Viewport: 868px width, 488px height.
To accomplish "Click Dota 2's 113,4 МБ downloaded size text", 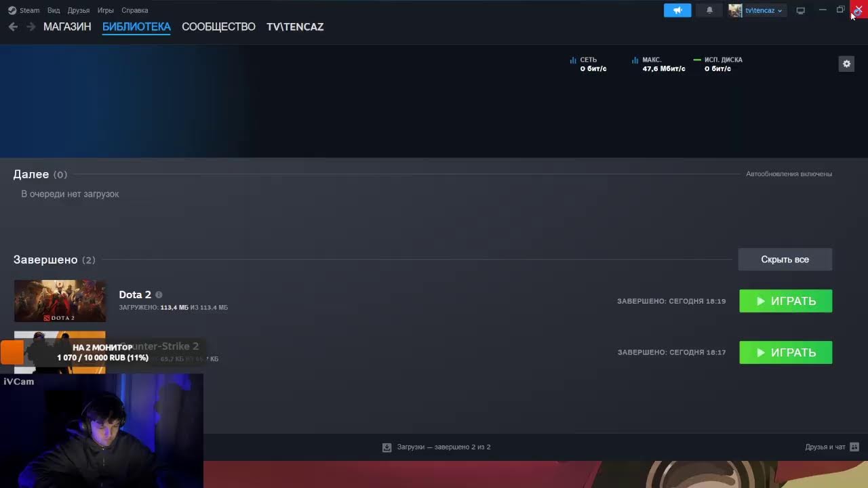I will tap(174, 308).
